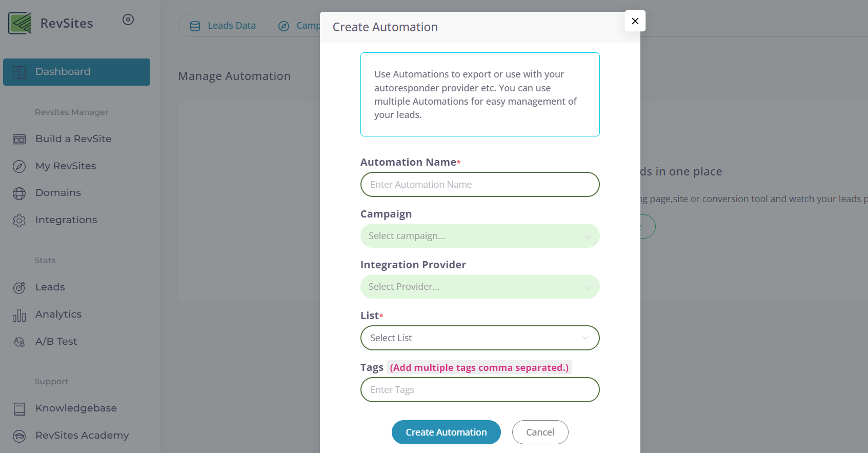Select Dashboard in the sidebar
The image size is (868, 453).
click(x=76, y=72)
